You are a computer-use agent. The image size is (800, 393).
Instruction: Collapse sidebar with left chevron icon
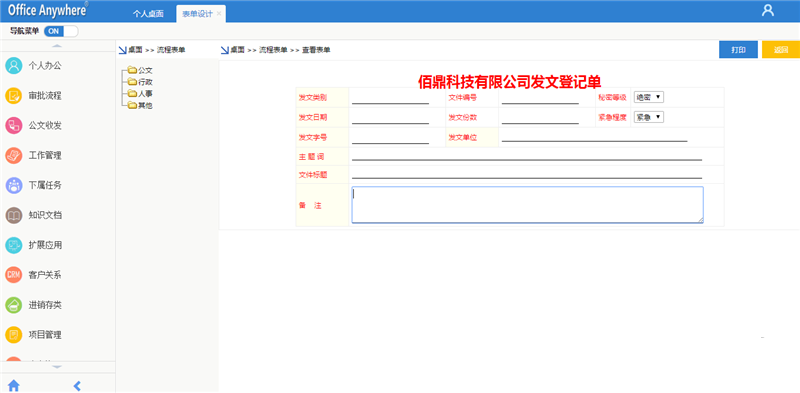(77, 385)
